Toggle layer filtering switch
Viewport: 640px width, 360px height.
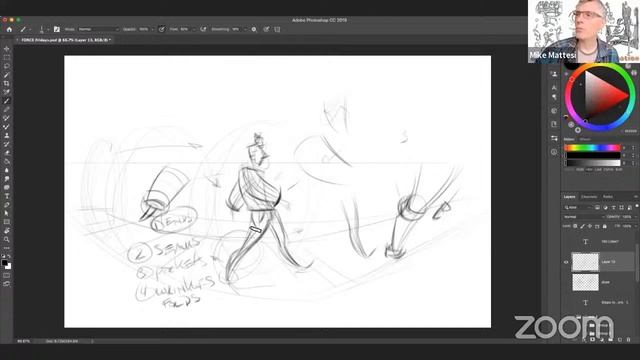[636, 207]
